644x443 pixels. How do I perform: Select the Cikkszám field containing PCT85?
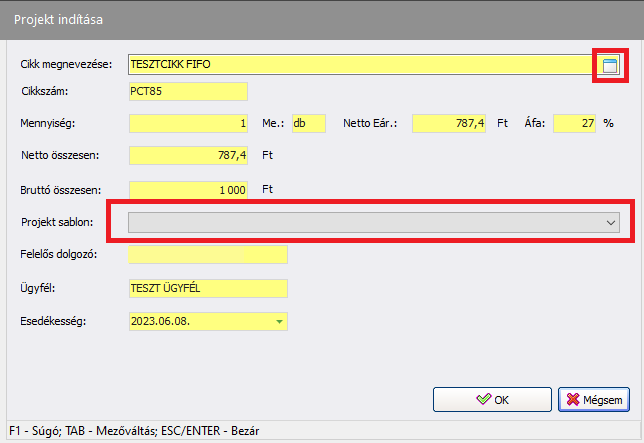coord(187,92)
